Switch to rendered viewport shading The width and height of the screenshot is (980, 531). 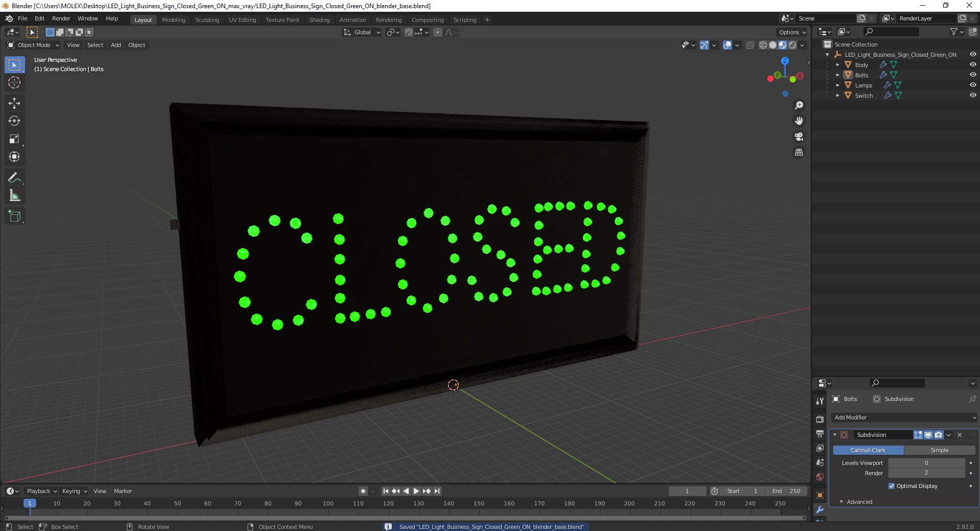pyautogui.click(x=792, y=45)
